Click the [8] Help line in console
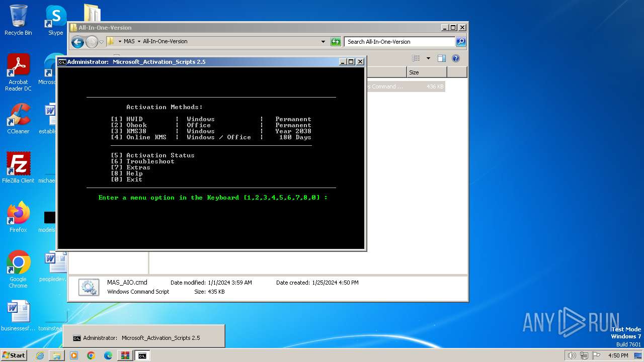The height and width of the screenshot is (362, 644). [x=126, y=173]
